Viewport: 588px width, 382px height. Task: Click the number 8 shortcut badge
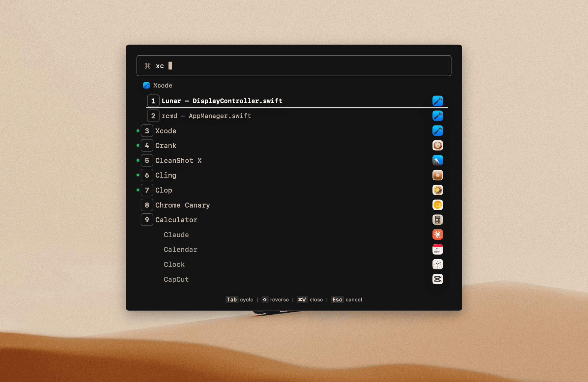tap(147, 205)
